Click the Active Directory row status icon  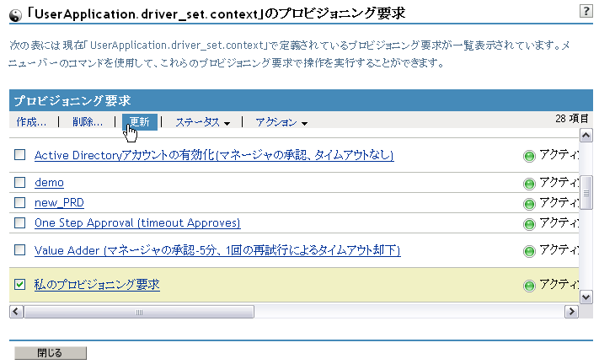click(x=529, y=156)
